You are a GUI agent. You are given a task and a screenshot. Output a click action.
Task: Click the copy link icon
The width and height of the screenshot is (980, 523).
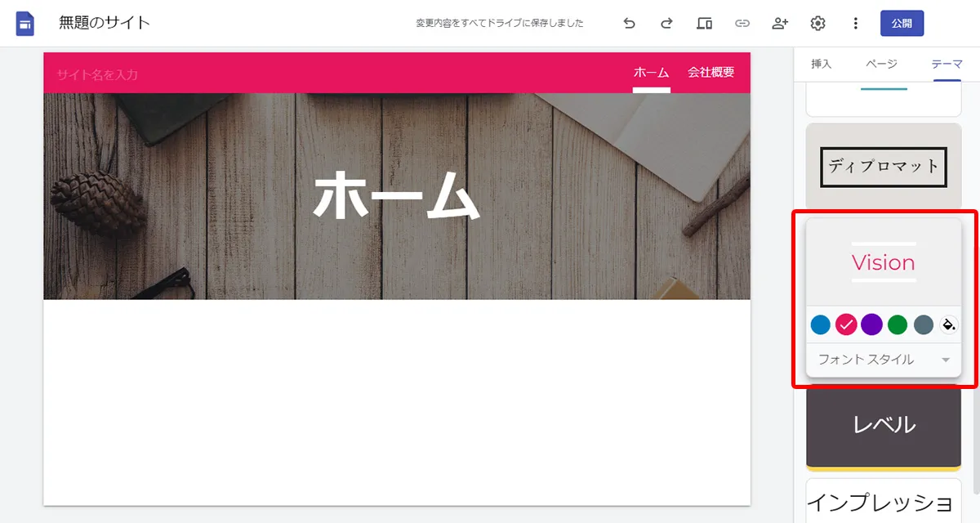coord(742,23)
